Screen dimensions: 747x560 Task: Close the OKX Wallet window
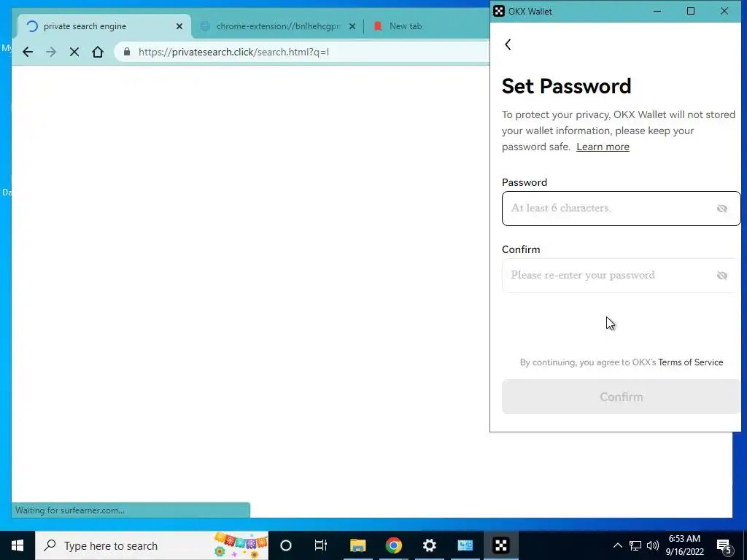(724, 11)
